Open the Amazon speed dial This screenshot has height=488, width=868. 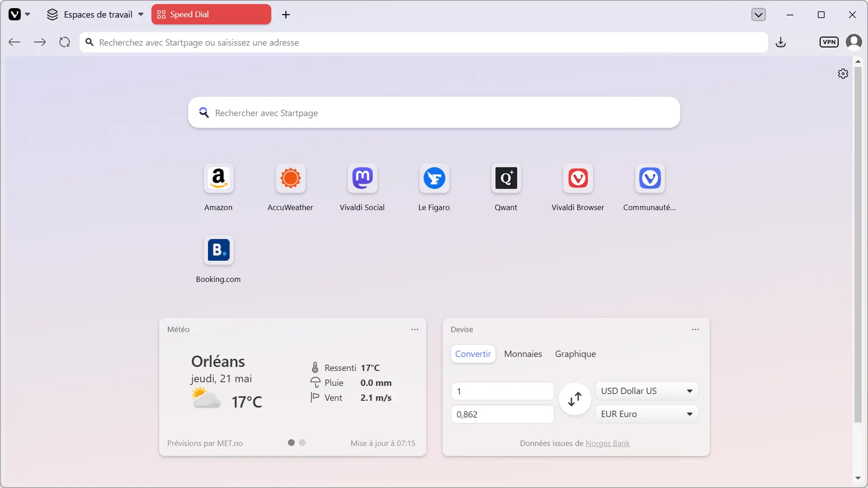pos(218,178)
